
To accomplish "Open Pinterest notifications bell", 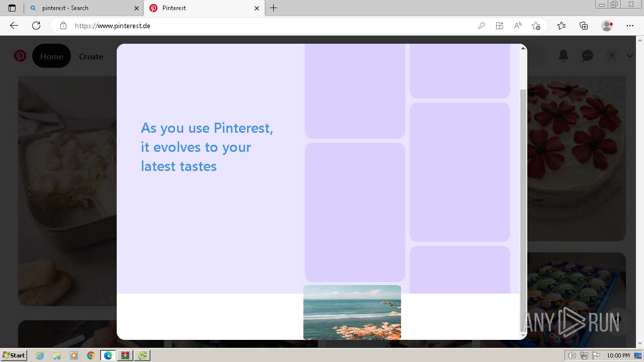I will coord(563,56).
